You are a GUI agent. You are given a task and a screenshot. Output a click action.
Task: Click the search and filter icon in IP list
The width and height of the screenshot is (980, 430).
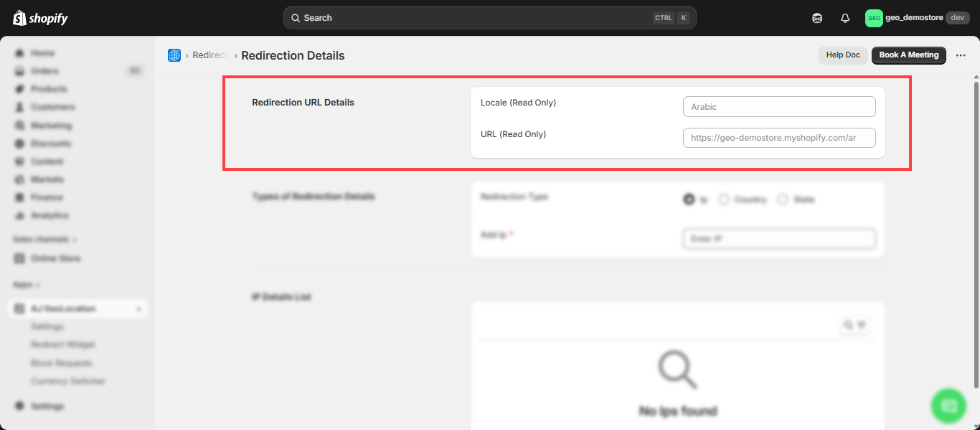click(854, 325)
